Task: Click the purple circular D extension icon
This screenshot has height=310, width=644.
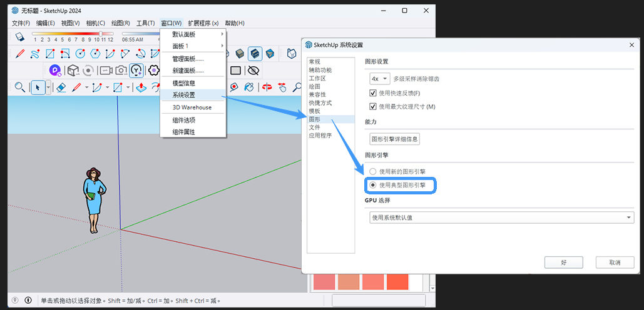Action: 56,71
